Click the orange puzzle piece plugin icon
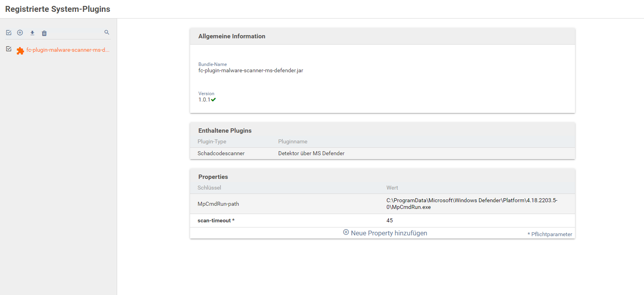This screenshot has width=644, height=295. [20, 51]
